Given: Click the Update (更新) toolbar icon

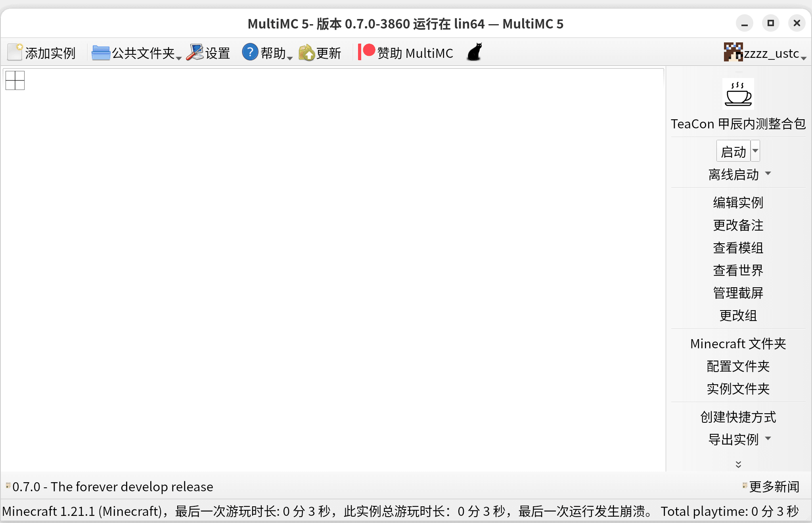Looking at the screenshot, I should click(306, 52).
